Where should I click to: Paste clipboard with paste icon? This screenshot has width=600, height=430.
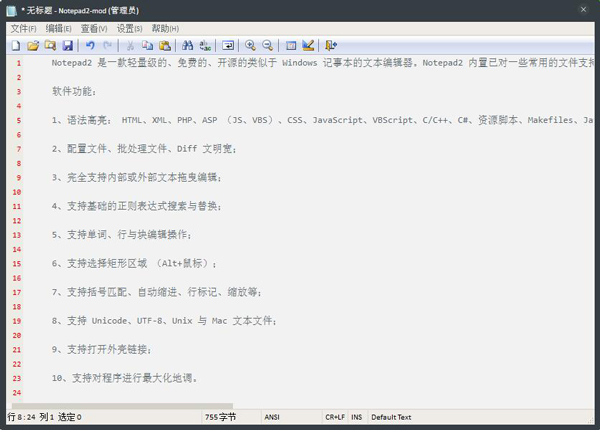click(165, 46)
